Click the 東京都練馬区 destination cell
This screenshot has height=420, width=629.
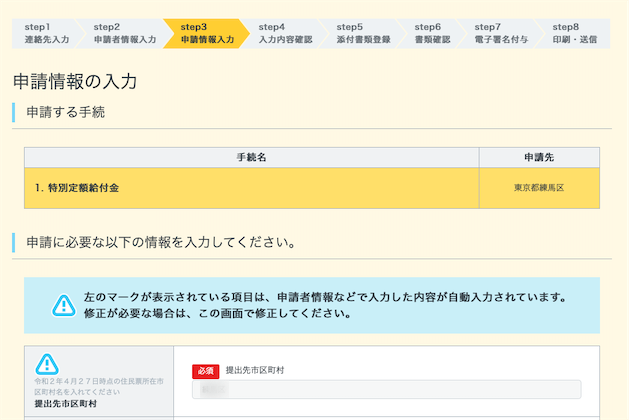point(539,188)
